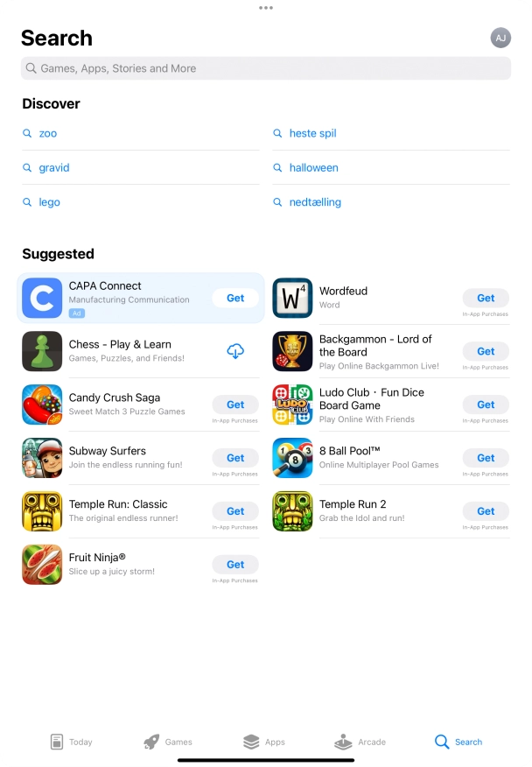Open the Wordfeud app icon
The height and width of the screenshot is (767, 532).
pyautogui.click(x=292, y=298)
